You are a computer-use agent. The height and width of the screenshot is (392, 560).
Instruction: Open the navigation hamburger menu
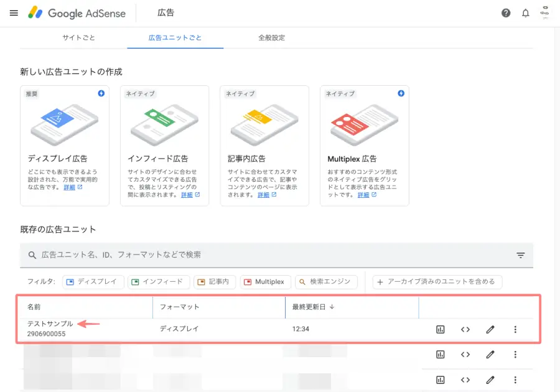click(x=14, y=12)
